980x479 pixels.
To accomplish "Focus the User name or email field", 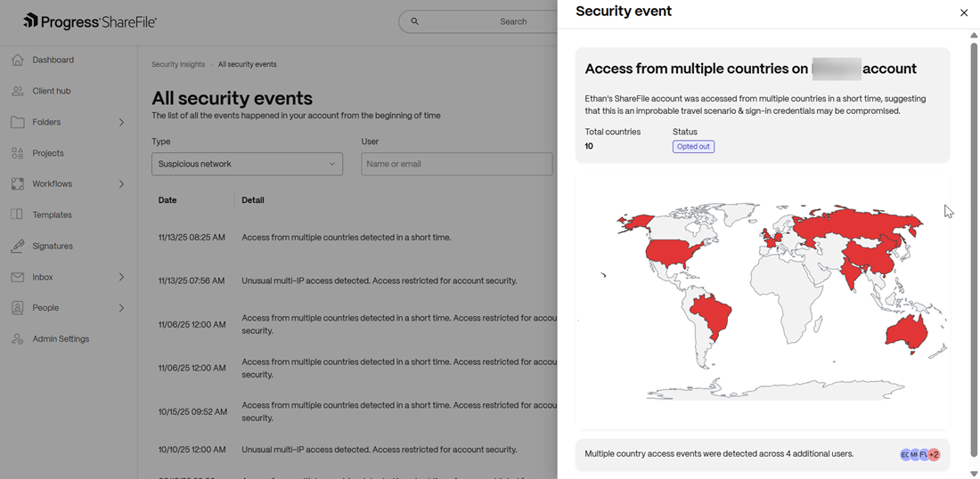I will pyautogui.click(x=457, y=164).
